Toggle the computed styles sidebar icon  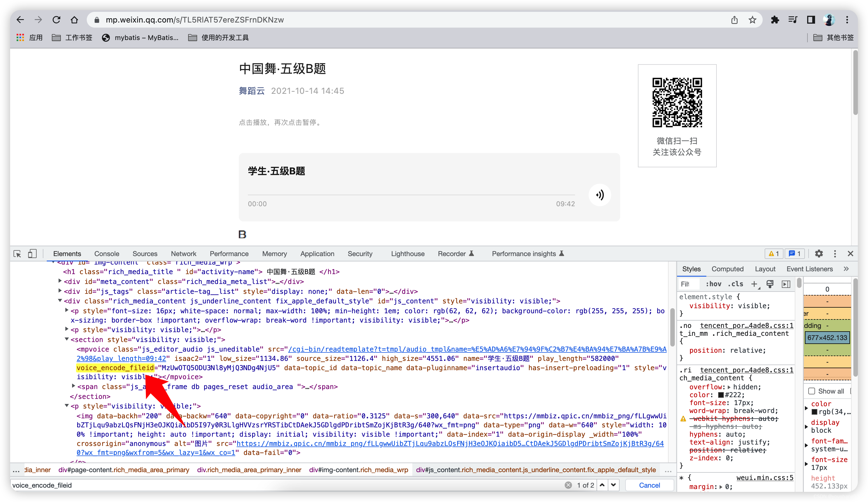[x=786, y=284]
